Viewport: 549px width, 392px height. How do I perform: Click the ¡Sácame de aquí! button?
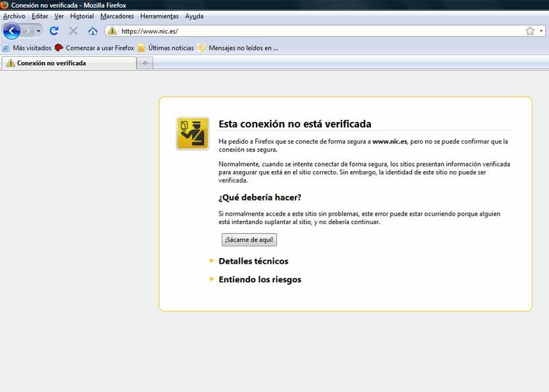tap(249, 240)
